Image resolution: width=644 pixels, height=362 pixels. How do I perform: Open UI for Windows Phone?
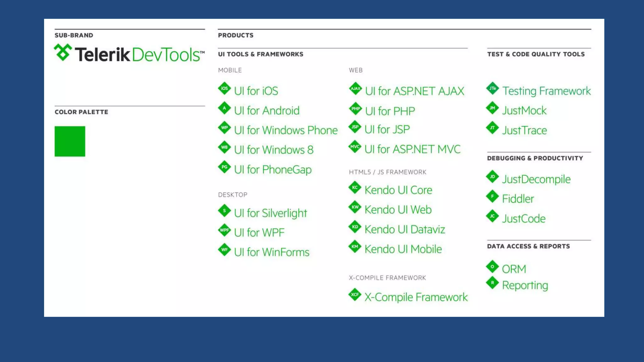(286, 130)
